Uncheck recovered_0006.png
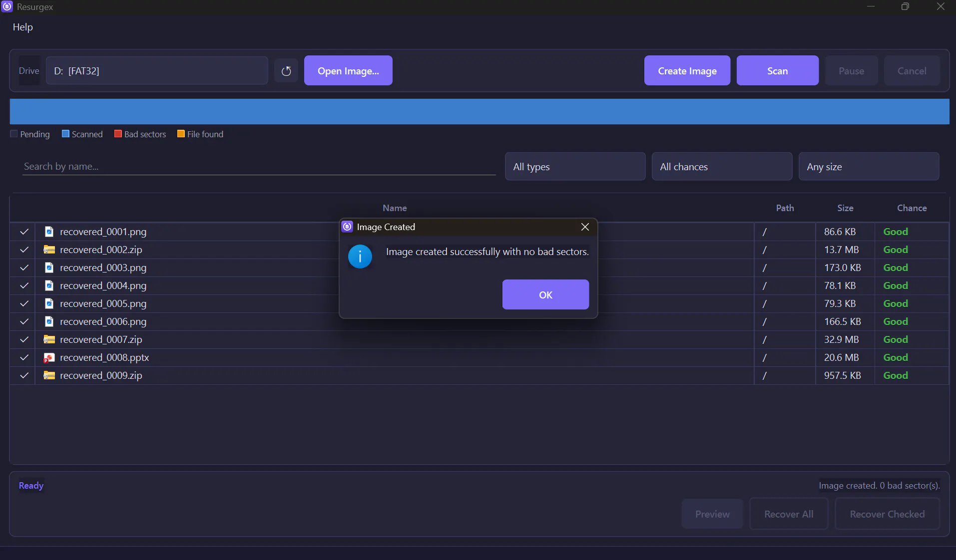The height and width of the screenshot is (560, 956). point(24,321)
